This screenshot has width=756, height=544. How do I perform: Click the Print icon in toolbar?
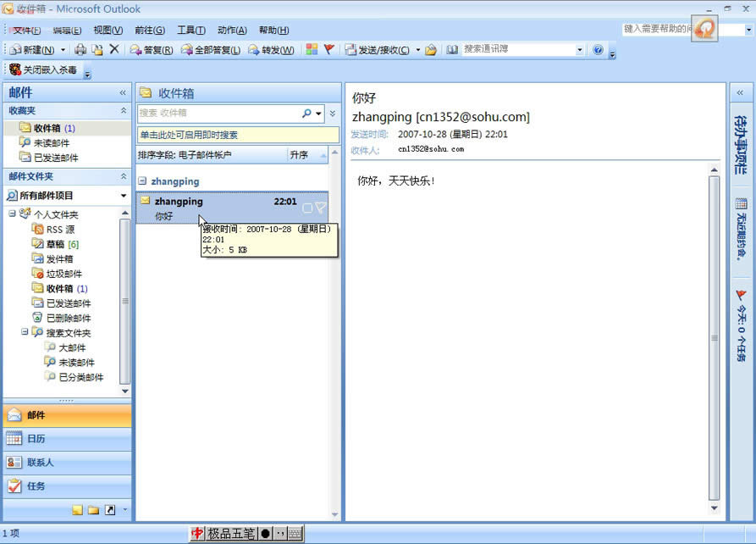(80, 50)
